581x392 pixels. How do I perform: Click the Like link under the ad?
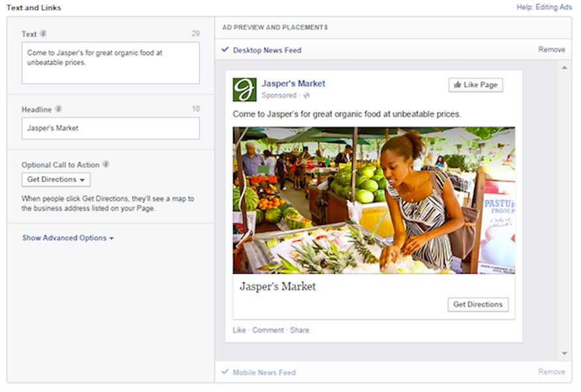(x=239, y=330)
